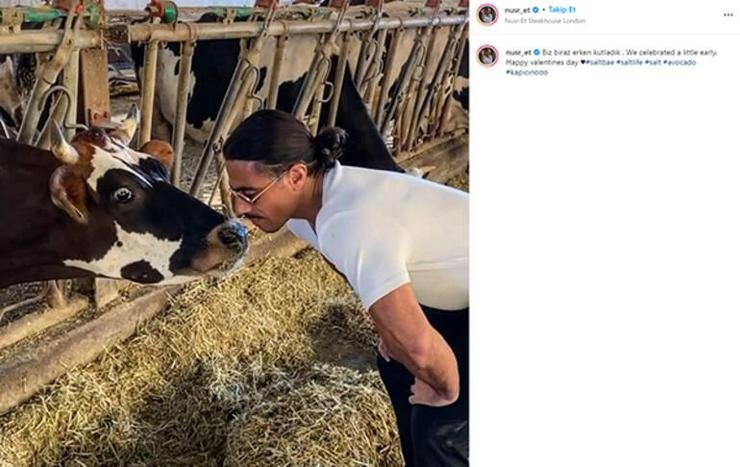Click the black heart emoji in caption
740x467 pixels.
[583, 62]
